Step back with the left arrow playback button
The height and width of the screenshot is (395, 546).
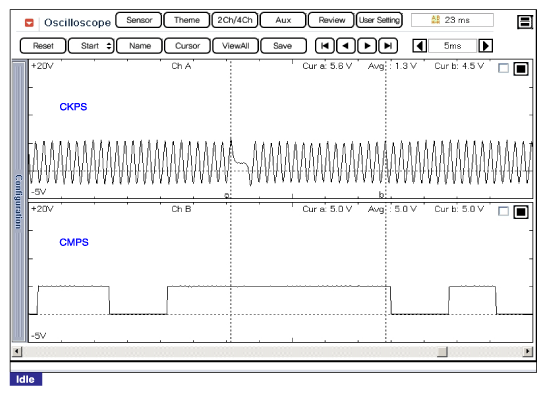click(x=346, y=46)
